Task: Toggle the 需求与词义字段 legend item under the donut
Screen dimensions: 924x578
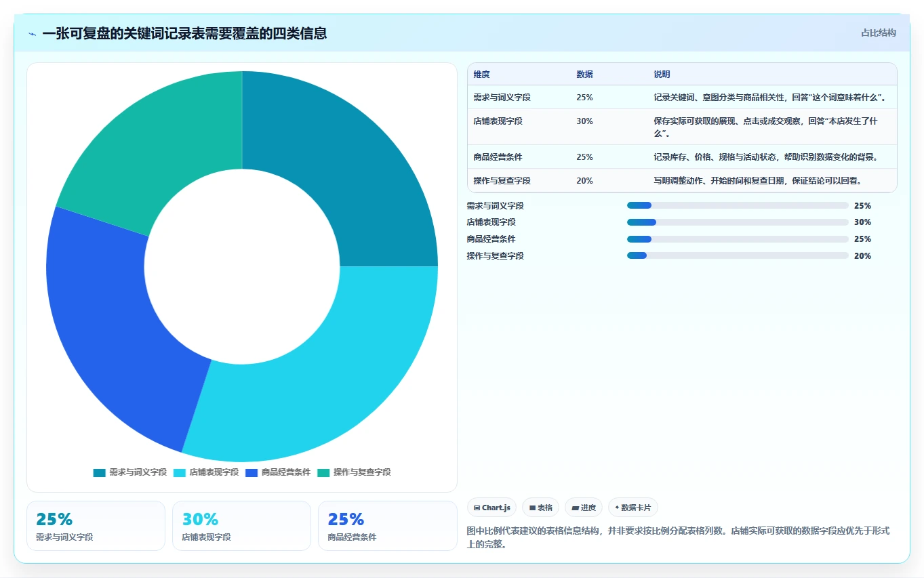Action: click(130, 472)
